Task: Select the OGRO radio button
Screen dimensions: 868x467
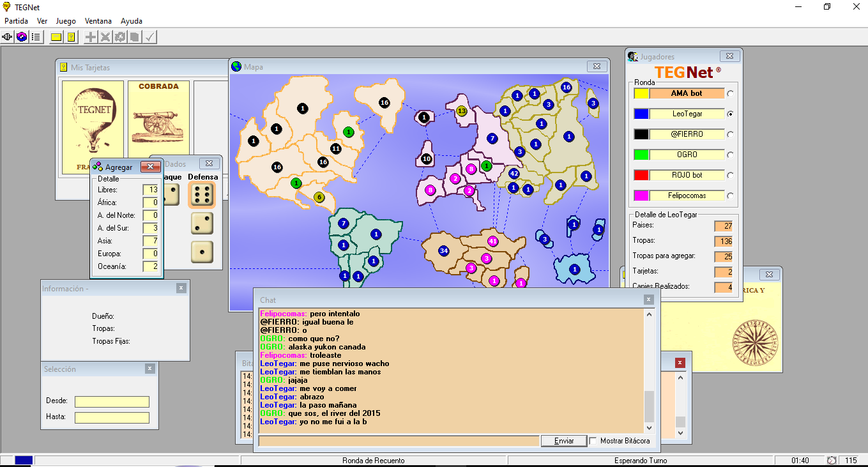Action: tap(730, 155)
